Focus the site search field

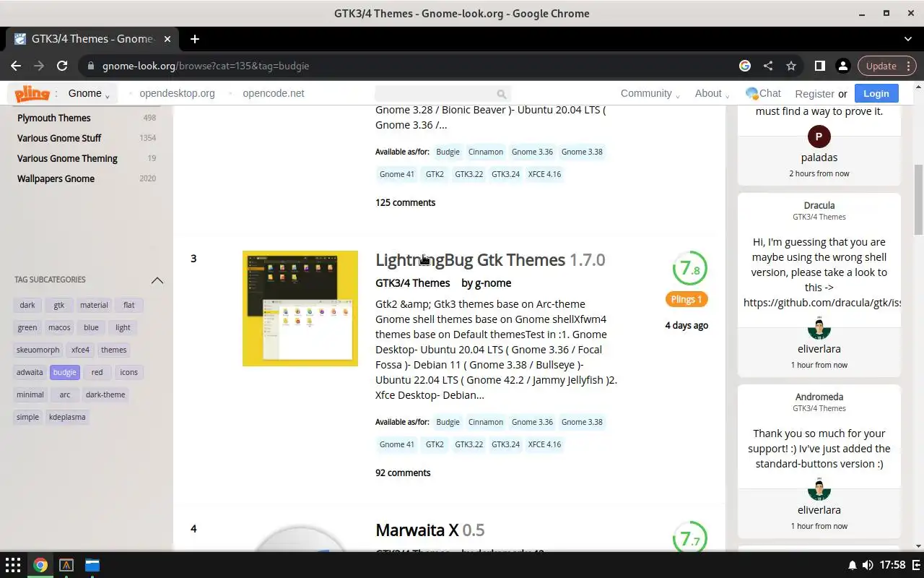coord(443,94)
